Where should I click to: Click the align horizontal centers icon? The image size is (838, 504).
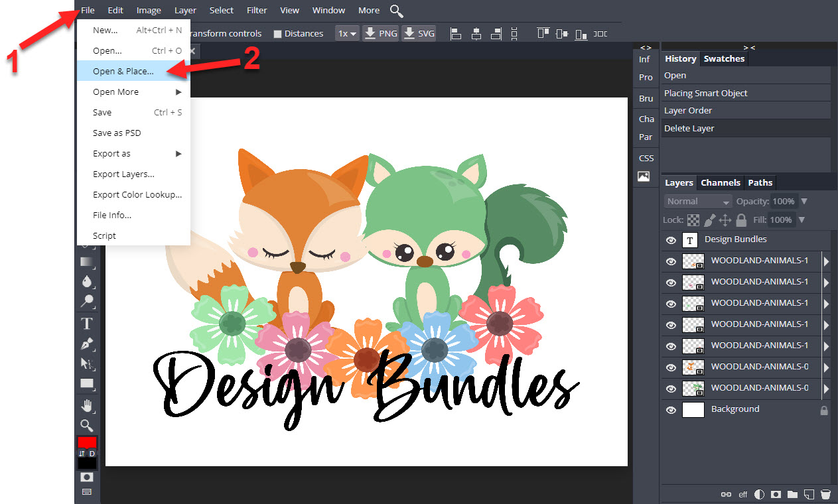click(x=476, y=33)
